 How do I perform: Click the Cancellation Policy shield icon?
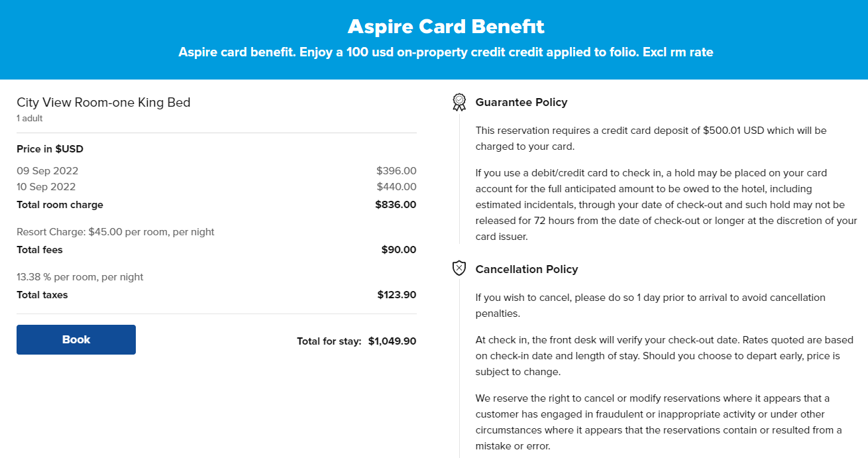coord(459,268)
